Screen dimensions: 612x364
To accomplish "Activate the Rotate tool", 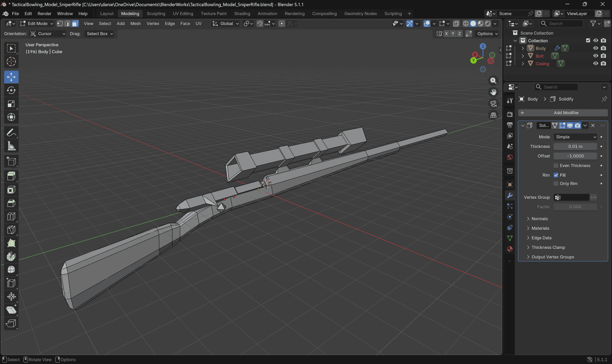I will 11,90.
